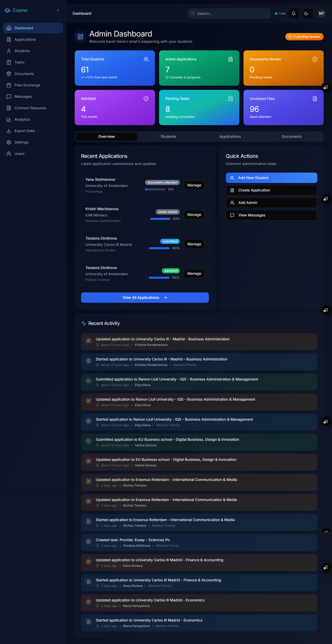Click Yana Stoimenova's 10% progress bar

click(x=155, y=189)
